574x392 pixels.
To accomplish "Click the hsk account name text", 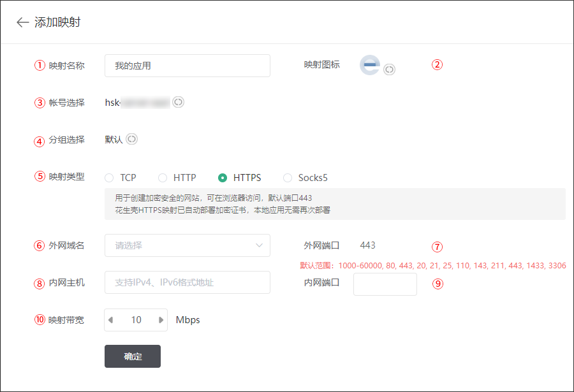I will click(137, 102).
